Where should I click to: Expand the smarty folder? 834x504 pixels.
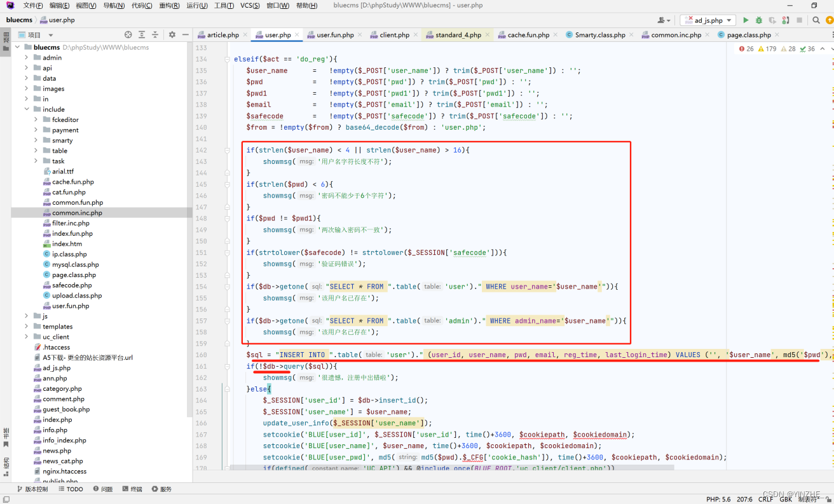coord(36,140)
